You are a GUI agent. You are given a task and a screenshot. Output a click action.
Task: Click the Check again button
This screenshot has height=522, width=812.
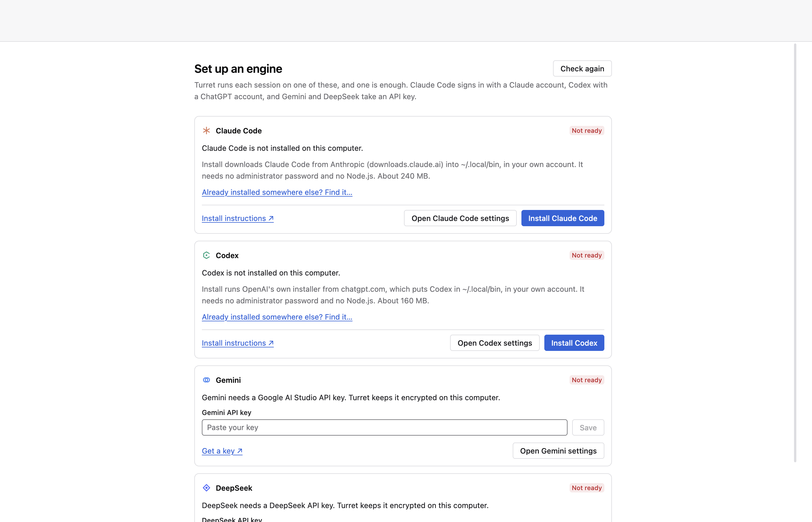[x=582, y=68]
